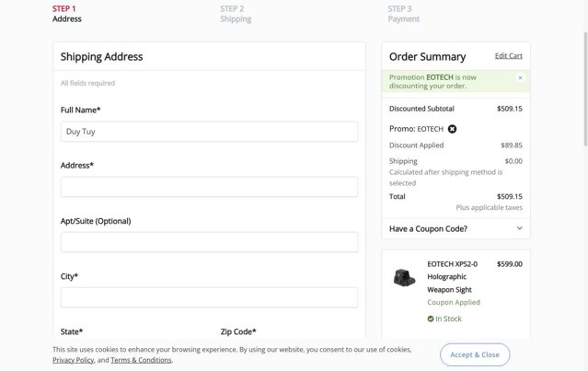Go to STEP 3 Payment
The image size is (588, 371).
point(403,14)
